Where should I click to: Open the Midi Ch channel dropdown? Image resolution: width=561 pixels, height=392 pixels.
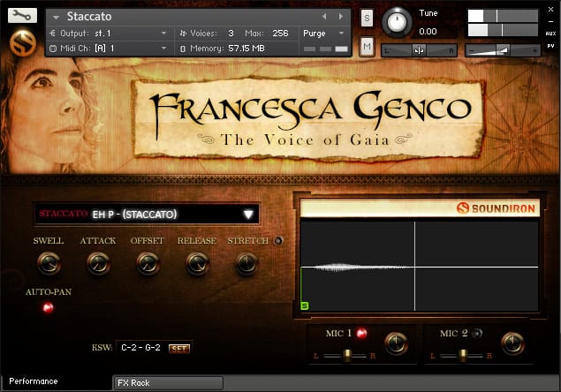pos(163,47)
